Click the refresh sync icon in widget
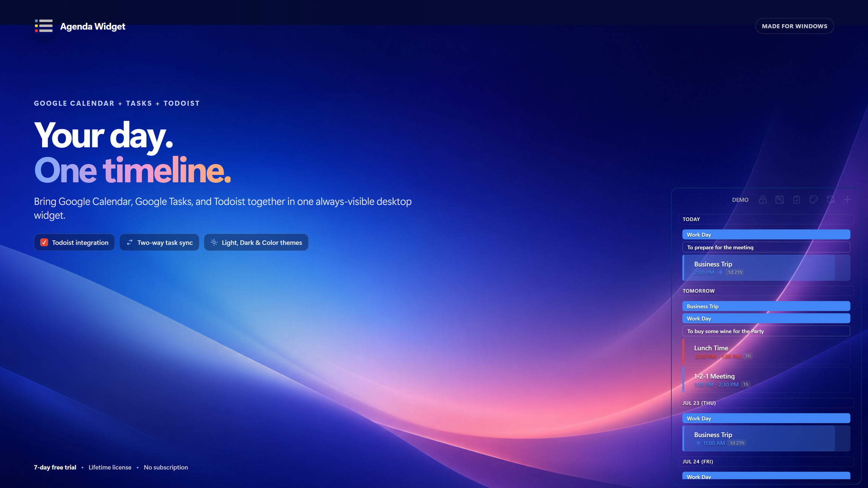 tap(830, 200)
